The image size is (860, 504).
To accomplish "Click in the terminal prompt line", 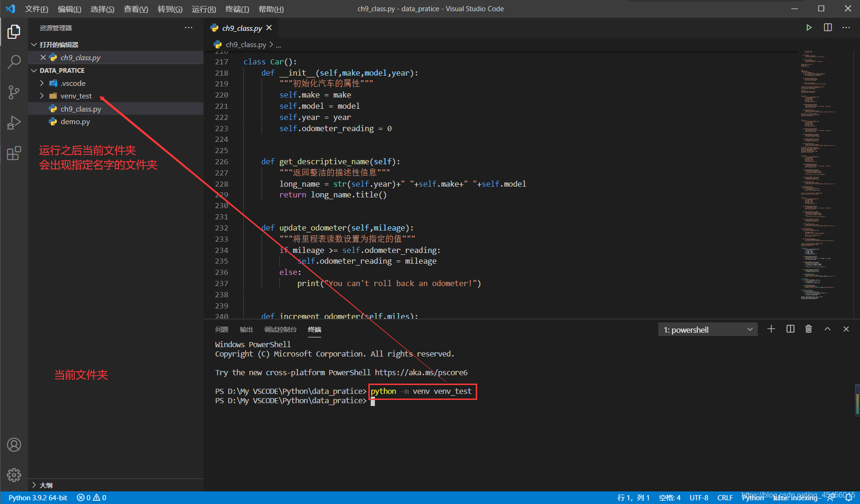I will 373,401.
